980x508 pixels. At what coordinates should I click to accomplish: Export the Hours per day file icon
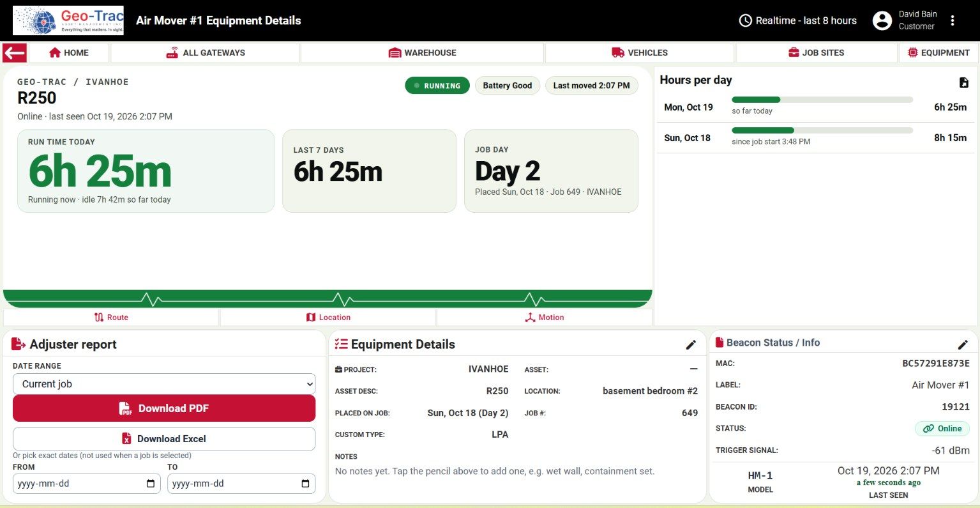[963, 82]
